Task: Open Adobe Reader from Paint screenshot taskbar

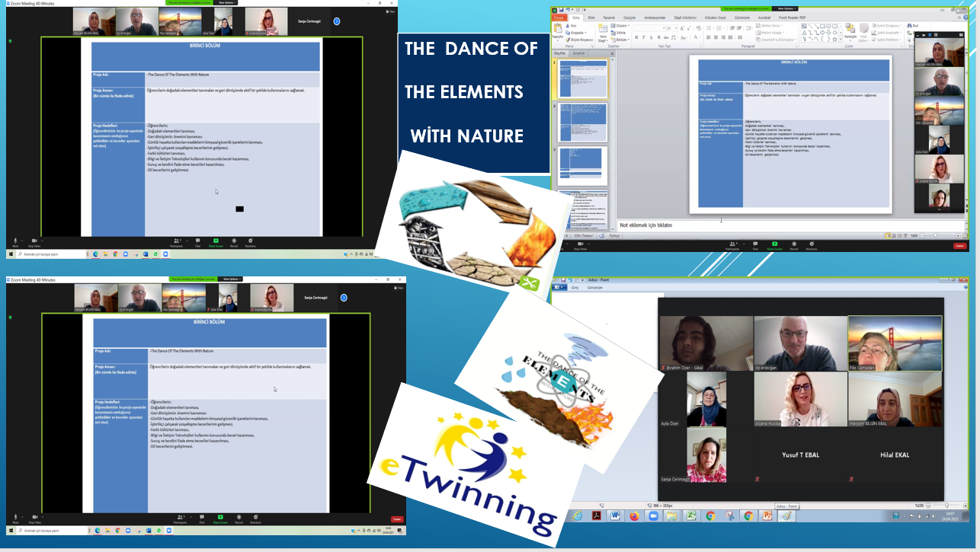Action: pos(597,516)
